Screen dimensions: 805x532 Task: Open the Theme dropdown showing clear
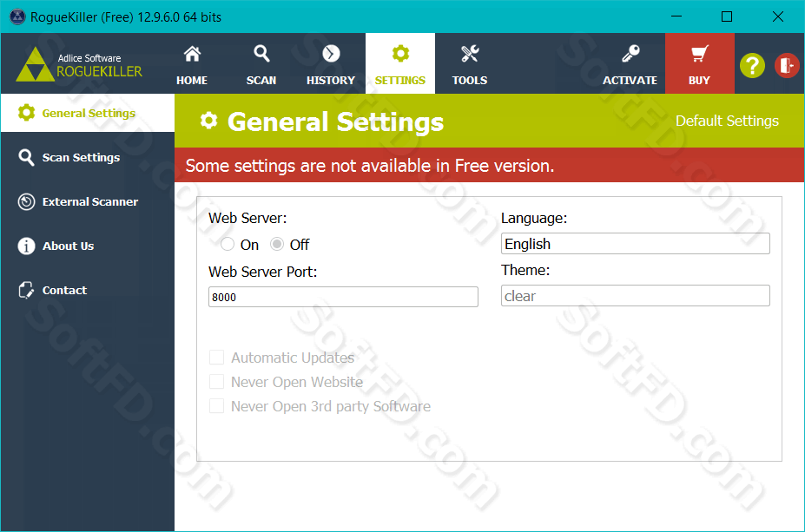[635, 296]
